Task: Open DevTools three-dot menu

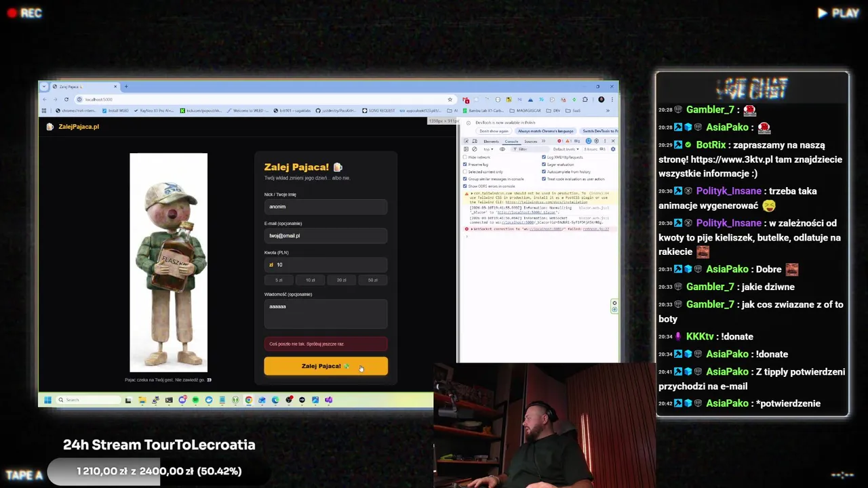Action: coord(605,141)
